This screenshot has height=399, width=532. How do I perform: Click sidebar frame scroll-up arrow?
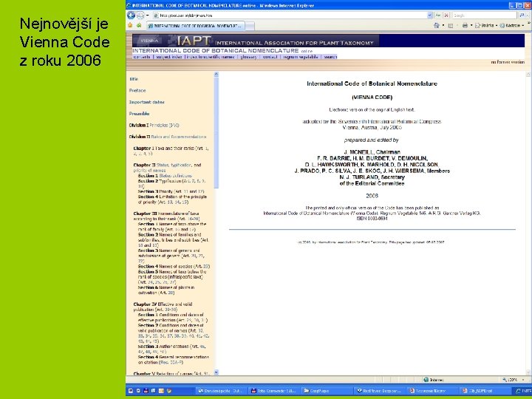coord(216,74)
